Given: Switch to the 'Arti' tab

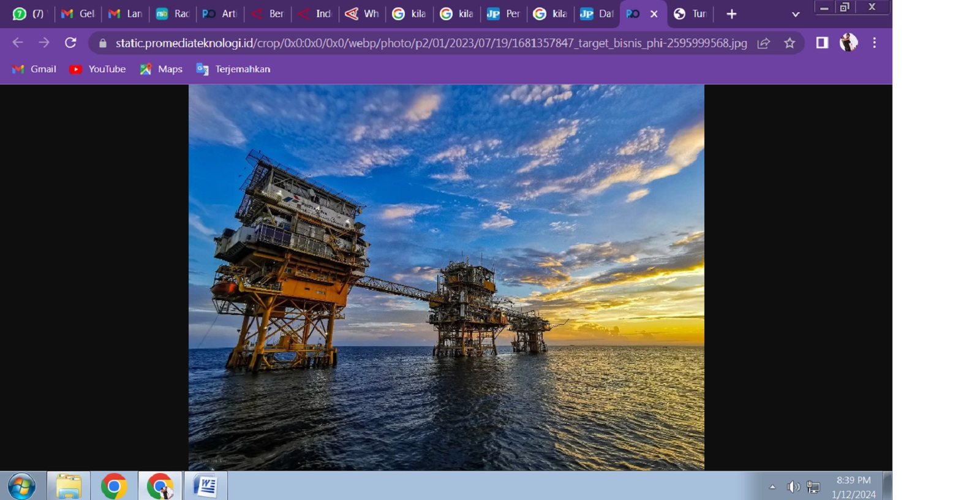Looking at the screenshot, I should click(220, 13).
